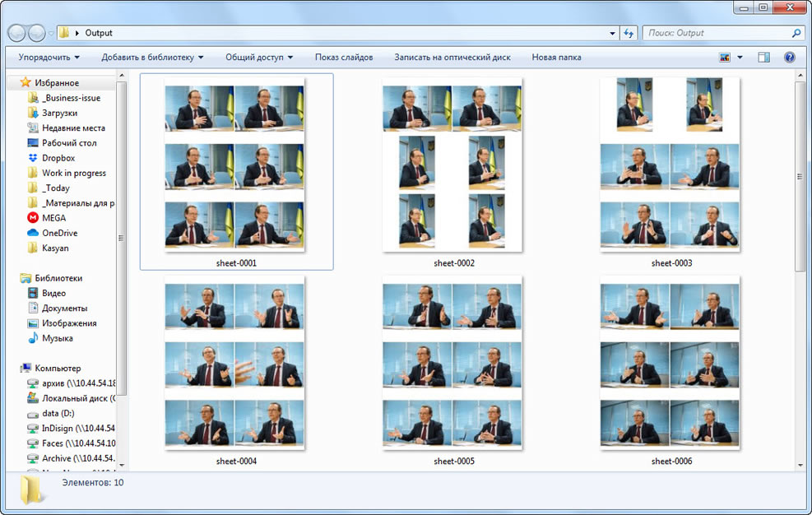Image resolution: width=812 pixels, height=515 pixels.
Task: Open Help with the question mark icon
Action: 790,58
